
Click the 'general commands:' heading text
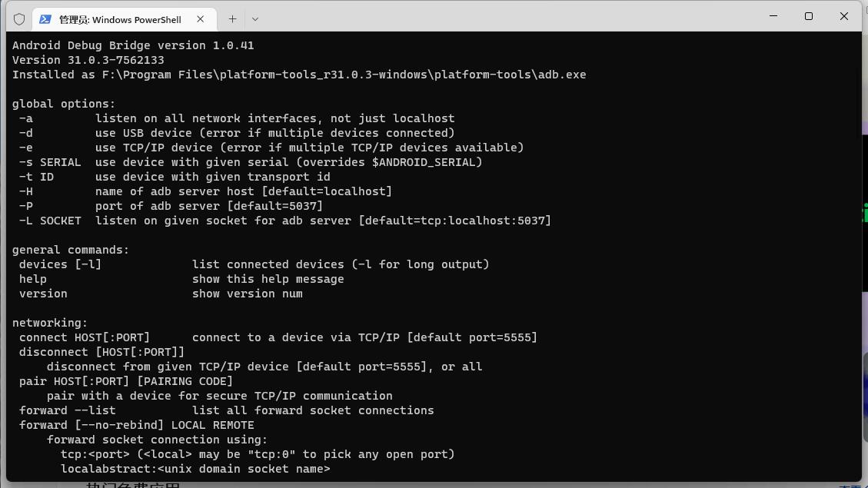coord(70,250)
